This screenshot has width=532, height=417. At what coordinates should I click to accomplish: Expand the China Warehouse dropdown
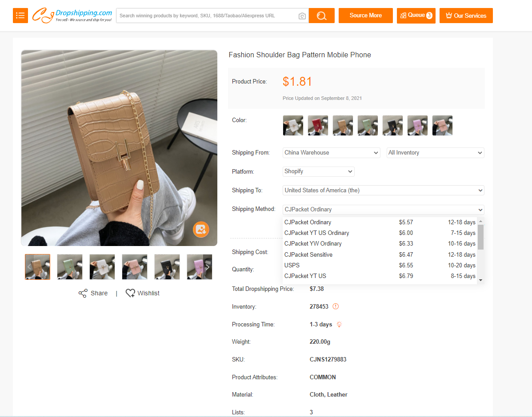[331, 153]
